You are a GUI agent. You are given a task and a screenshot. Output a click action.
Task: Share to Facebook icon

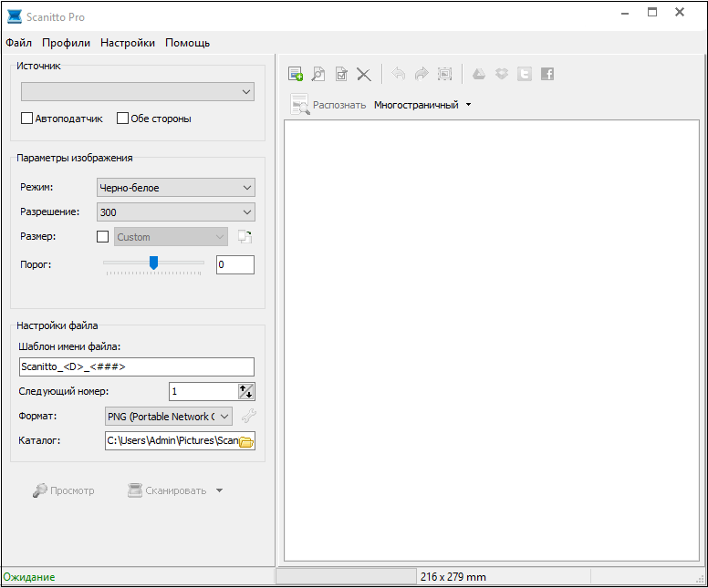(547, 74)
